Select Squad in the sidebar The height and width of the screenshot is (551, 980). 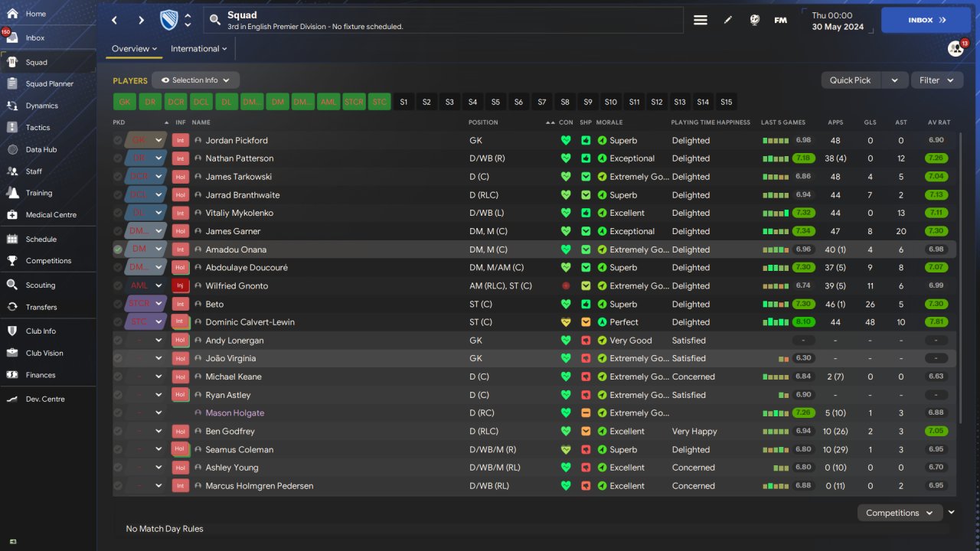click(48, 62)
